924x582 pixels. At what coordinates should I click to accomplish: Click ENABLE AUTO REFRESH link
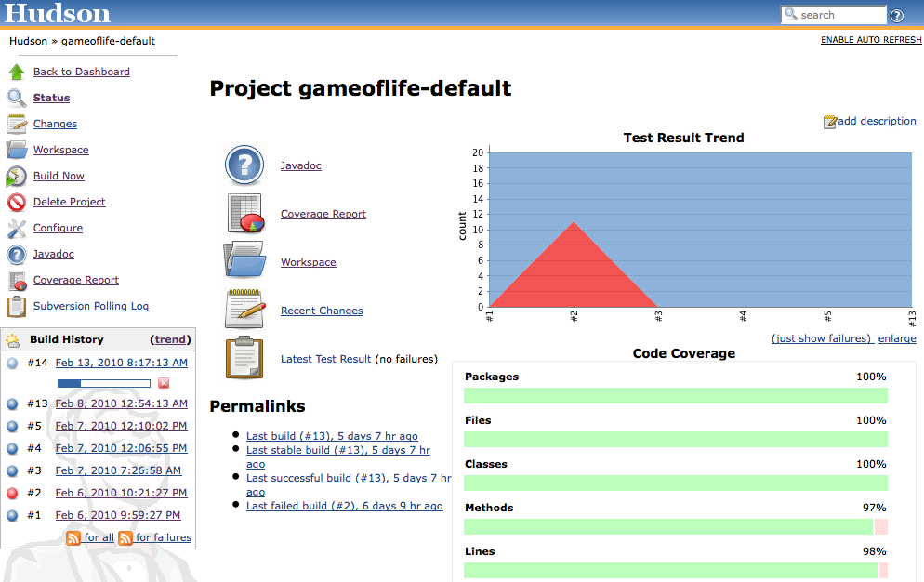[871, 39]
